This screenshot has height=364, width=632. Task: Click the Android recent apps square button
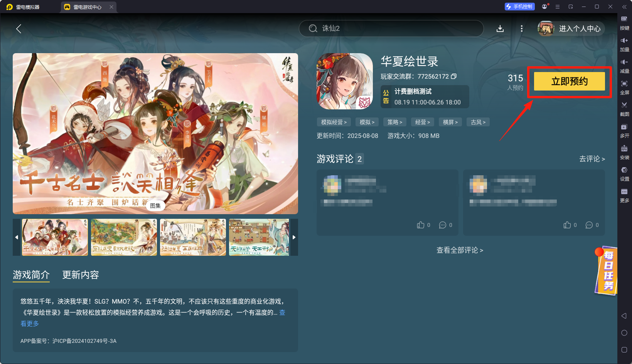pos(624,350)
